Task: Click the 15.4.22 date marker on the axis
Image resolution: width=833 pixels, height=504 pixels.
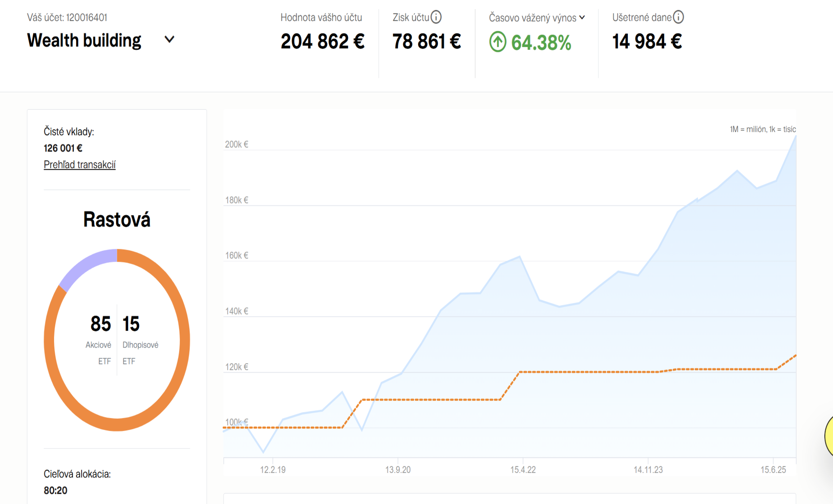Action: pos(523,470)
